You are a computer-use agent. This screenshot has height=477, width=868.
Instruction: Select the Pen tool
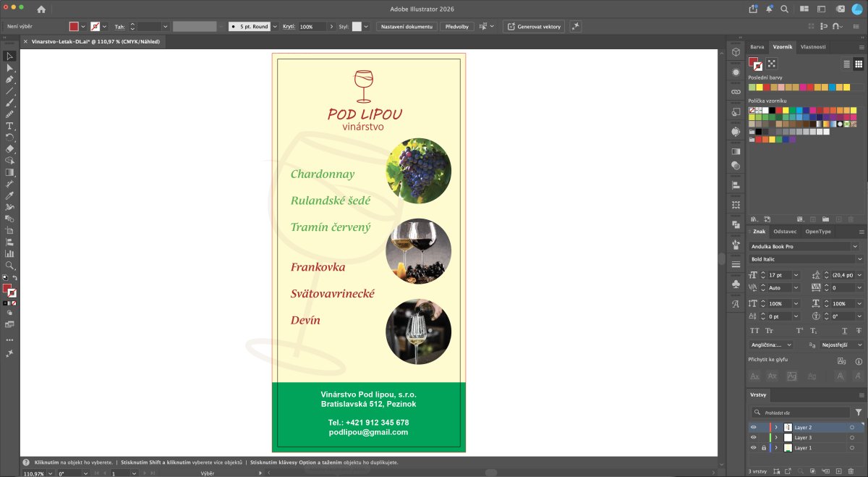click(x=10, y=79)
